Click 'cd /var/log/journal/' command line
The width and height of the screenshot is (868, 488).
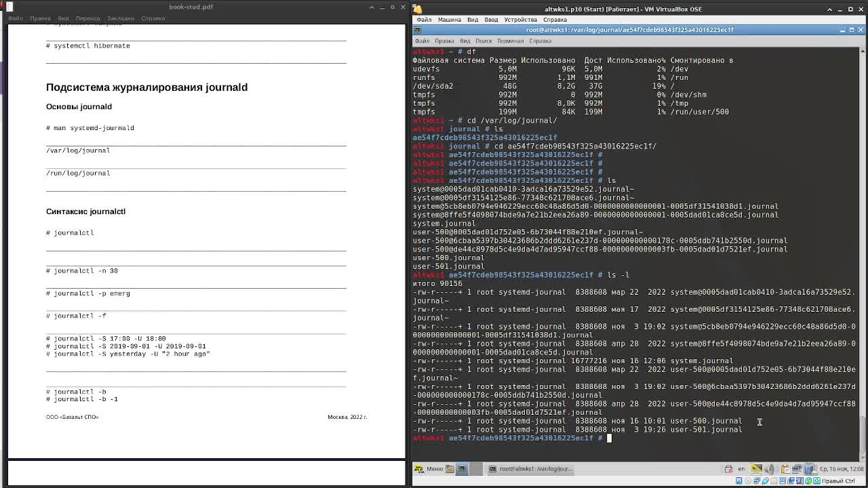click(512, 121)
